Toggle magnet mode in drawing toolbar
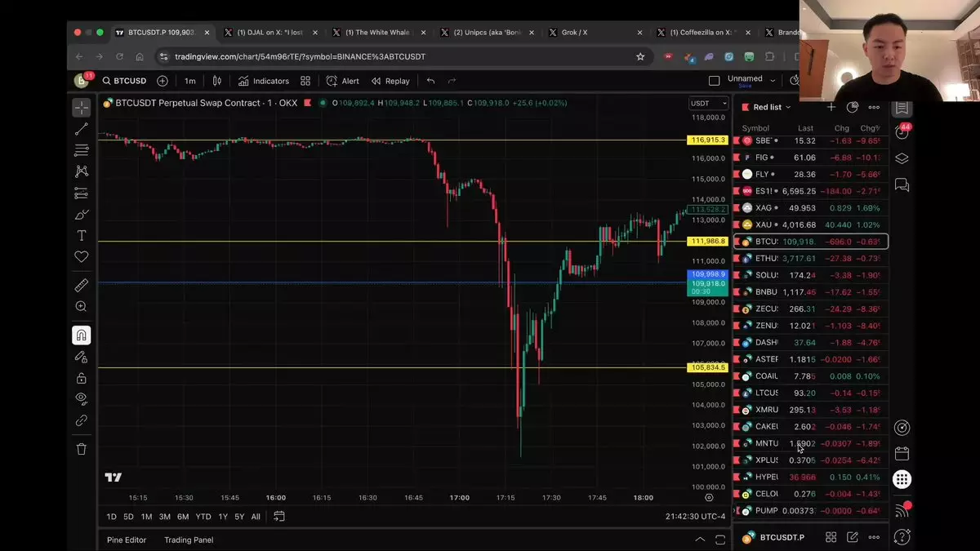980x551 pixels. tap(82, 335)
